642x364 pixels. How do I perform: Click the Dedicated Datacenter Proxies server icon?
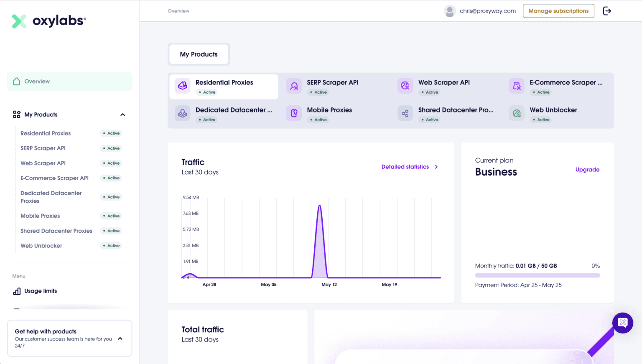click(x=182, y=113)
